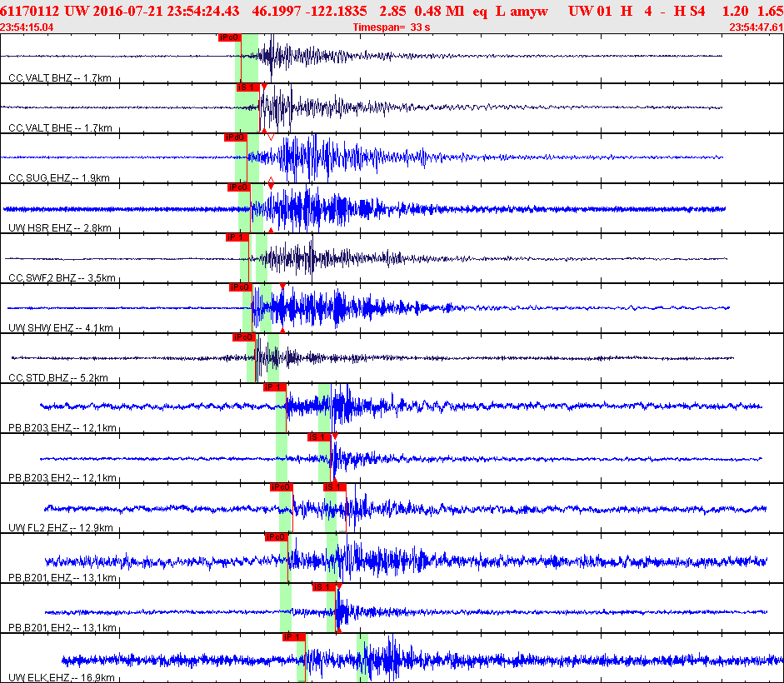Image resolution: width=784 pixels, height=683 pixels.
Task: Click the P pick flag on UW.ELK.EHZ trace
Action: coord(292,637)
